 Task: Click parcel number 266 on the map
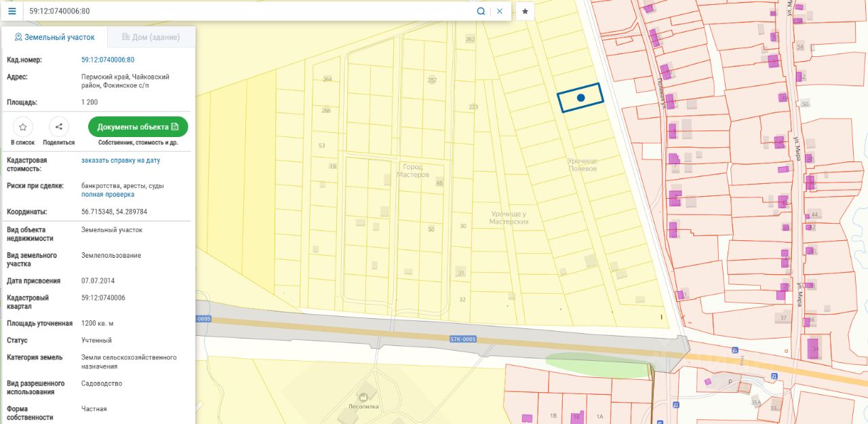326,111
